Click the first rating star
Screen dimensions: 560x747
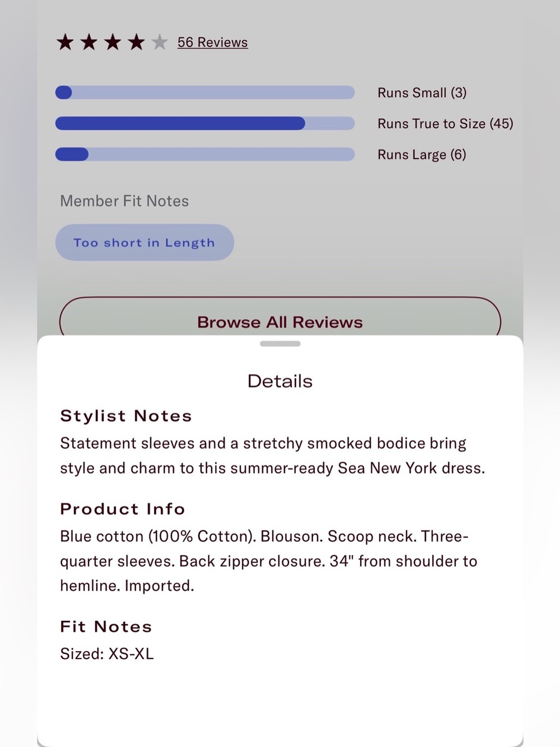66,42
